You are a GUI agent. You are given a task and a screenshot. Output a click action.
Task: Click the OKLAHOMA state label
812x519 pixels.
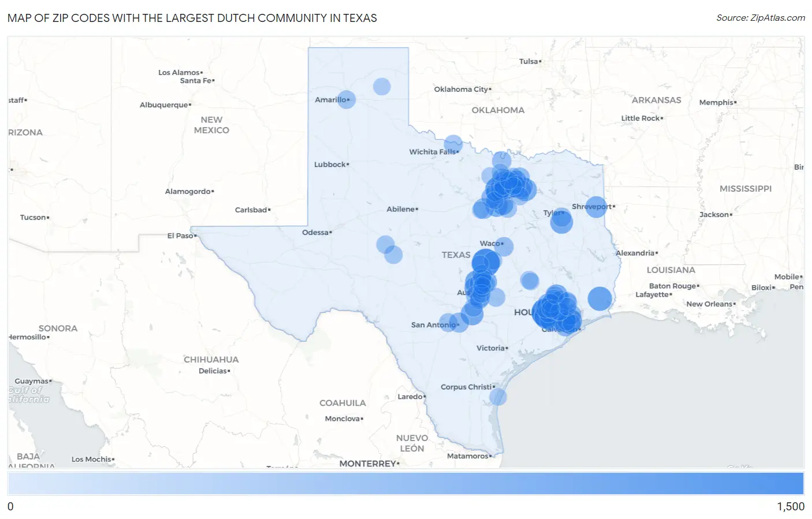tap(498, 110)
